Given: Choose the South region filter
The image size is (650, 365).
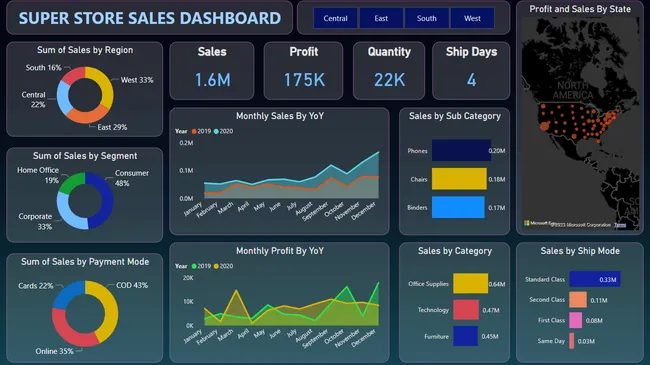Looking at the screenshot, I should pos(427,18).
